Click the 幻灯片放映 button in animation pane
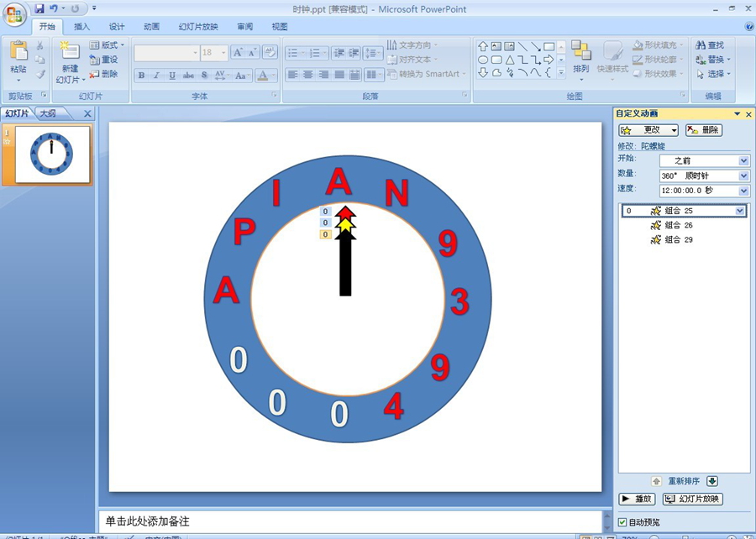The width and height of the screenshot is (756, 539). pos(693,499)
